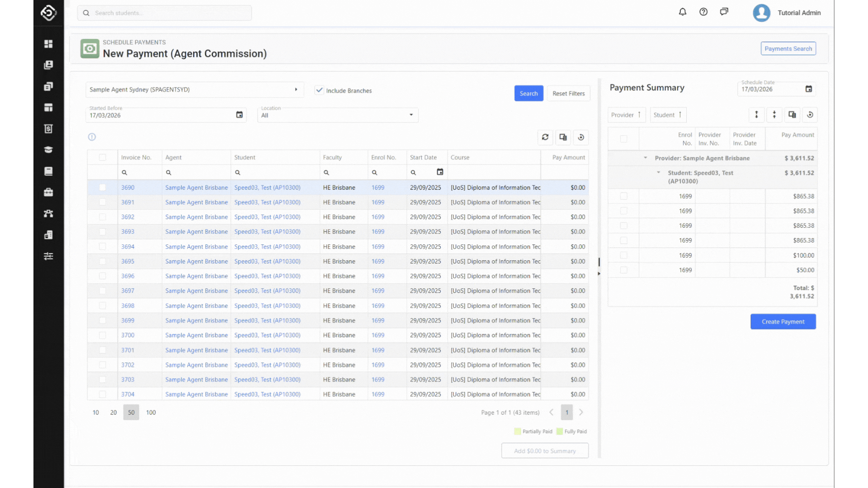The width and height of the screenshot is (868, 488).
Task: Click the briefcase sidebar icon
Action: pos(48,192)
